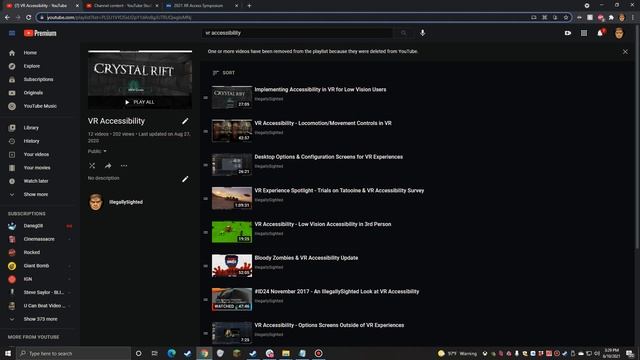Share the playlist via the arrow icon
This screenshot has width=640, height=360.
tap(108, 166)
